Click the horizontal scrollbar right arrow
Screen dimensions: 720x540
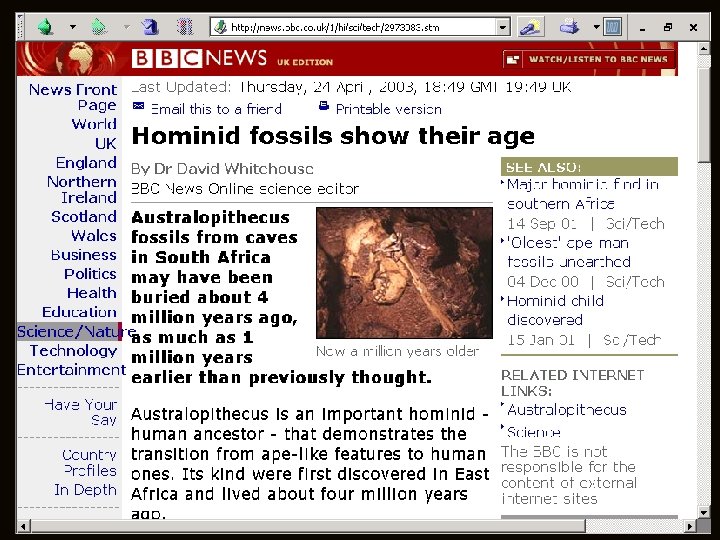pyautogui.click(x=690, y=526)
